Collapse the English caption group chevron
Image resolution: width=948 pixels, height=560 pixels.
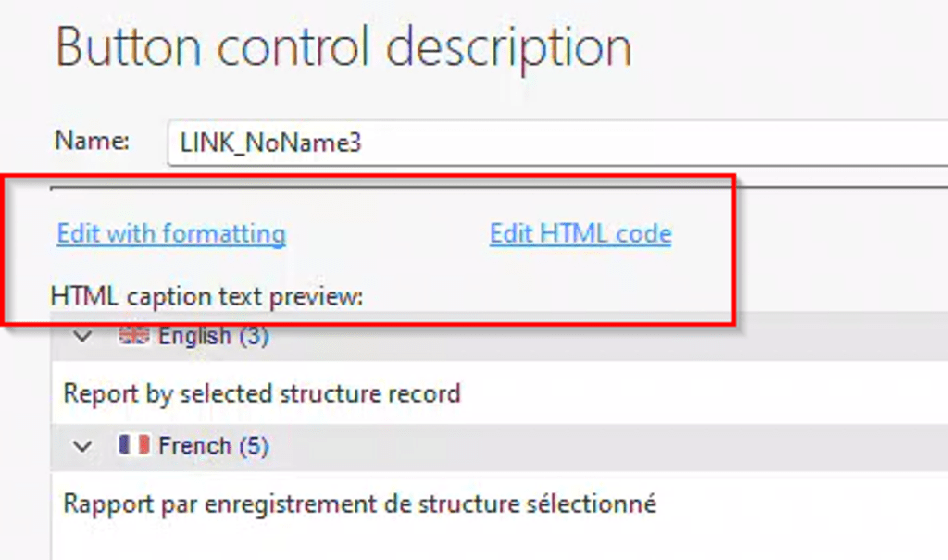83,336
